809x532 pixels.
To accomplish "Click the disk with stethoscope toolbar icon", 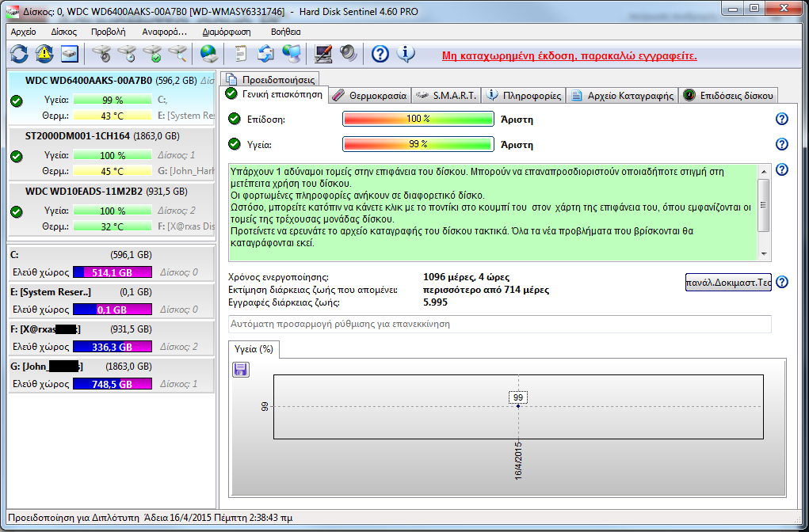I will [x=101, y=54].
